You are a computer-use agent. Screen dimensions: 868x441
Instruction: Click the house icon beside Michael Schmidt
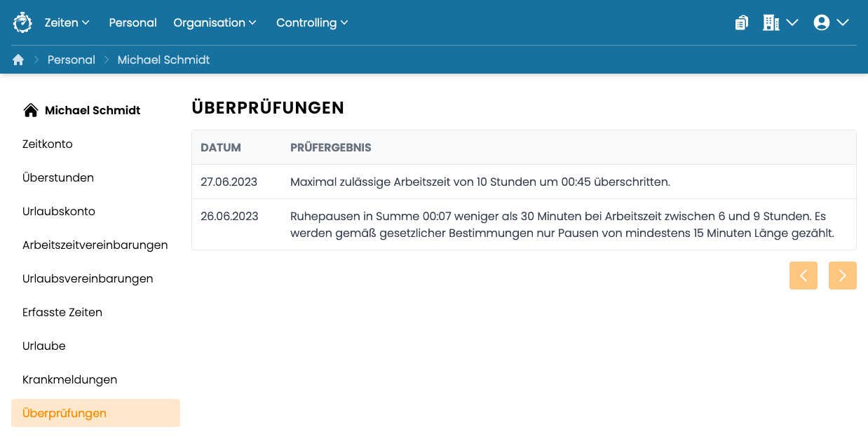31,110
